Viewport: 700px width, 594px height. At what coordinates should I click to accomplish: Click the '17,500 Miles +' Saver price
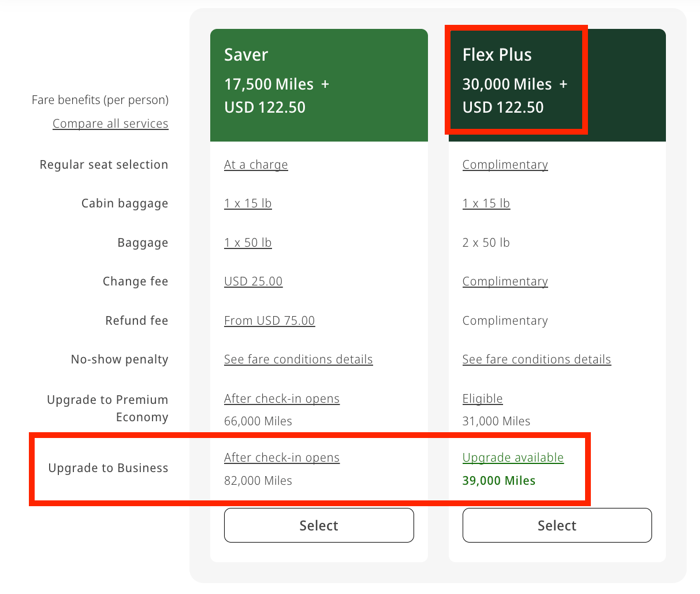tap(277, 84)
